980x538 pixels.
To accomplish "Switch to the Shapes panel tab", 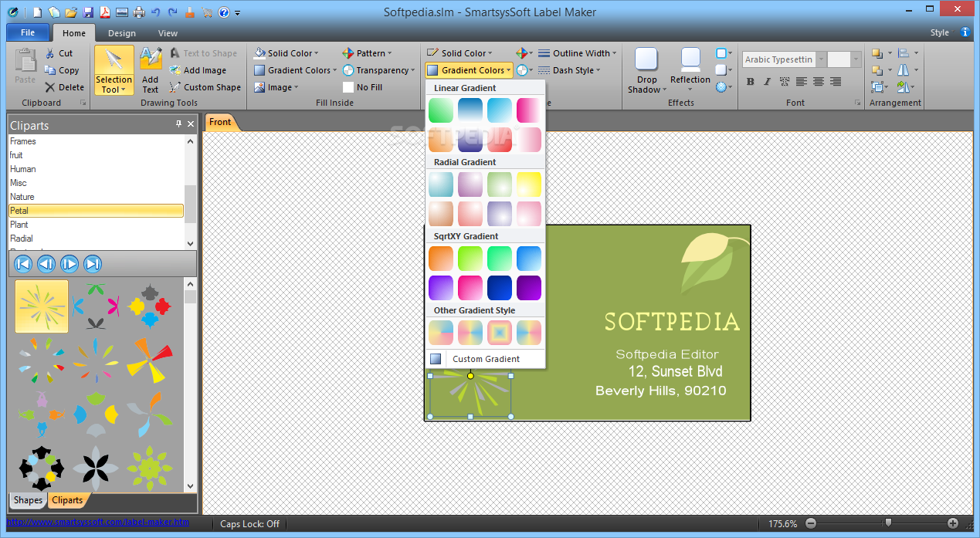I will [x=28, y=500].
